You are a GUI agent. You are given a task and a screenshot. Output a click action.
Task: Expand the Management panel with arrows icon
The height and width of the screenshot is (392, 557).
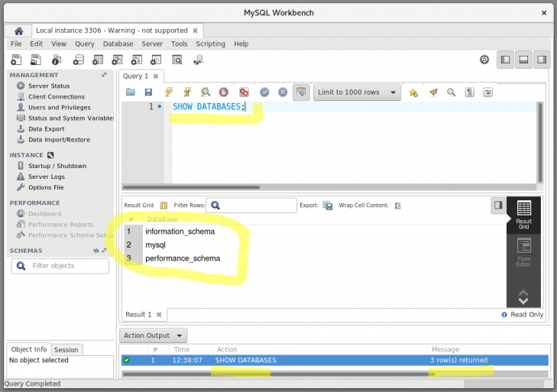point(104,75)
